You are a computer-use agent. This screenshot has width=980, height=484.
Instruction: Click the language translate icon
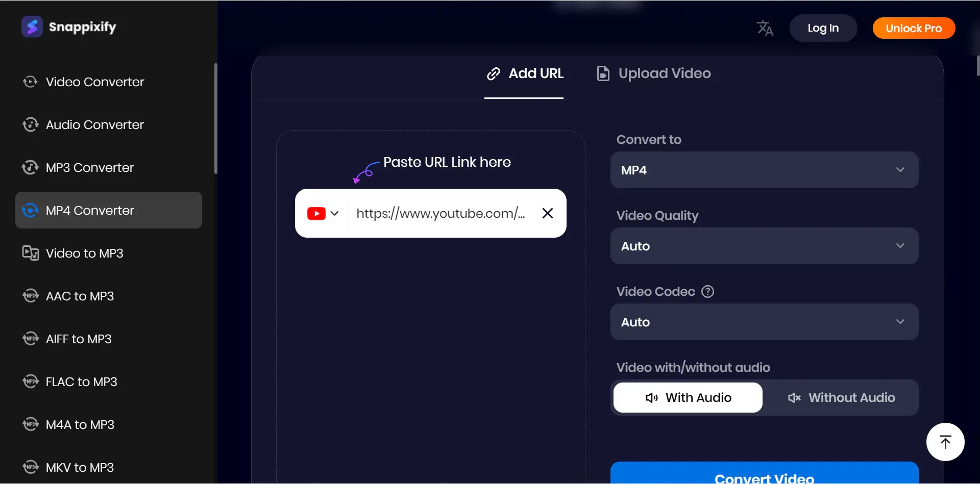click(764, 28)
